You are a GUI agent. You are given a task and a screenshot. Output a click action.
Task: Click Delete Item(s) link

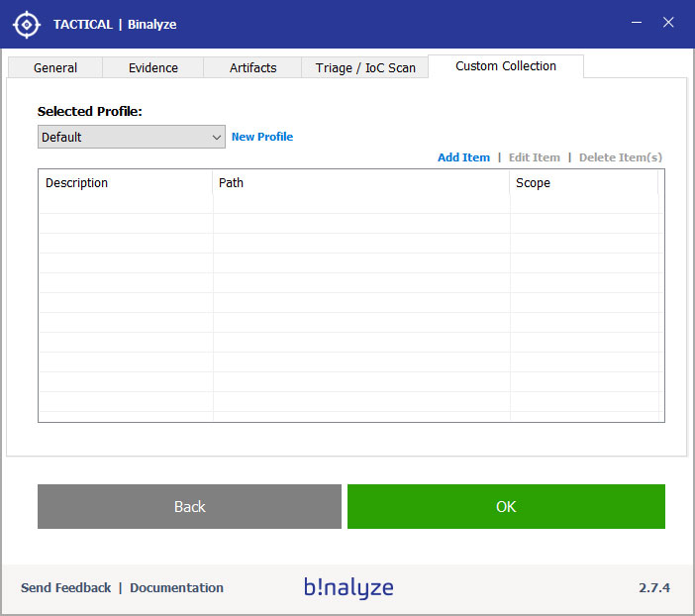[x=621, y=157]
